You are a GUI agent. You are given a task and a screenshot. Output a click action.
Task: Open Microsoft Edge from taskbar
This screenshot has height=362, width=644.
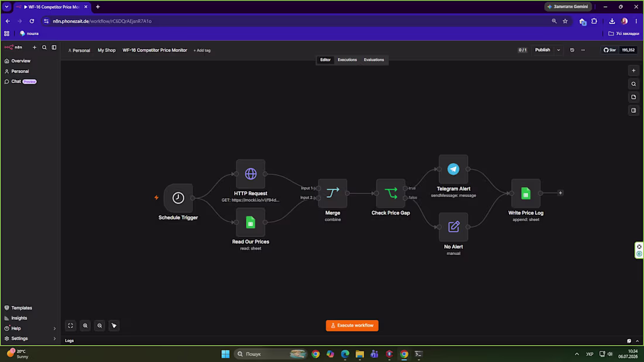click(x=345, y=354)
